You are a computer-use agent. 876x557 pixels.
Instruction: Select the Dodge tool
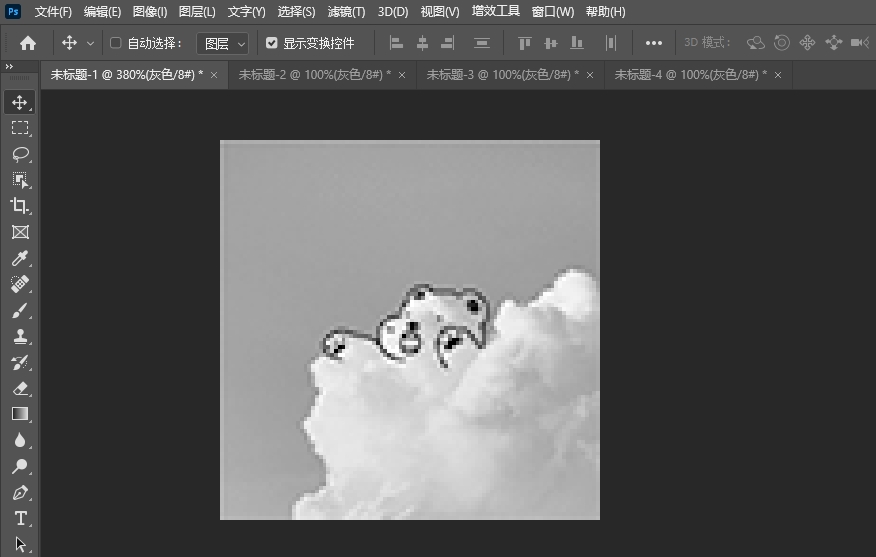[x=20, y=466]
